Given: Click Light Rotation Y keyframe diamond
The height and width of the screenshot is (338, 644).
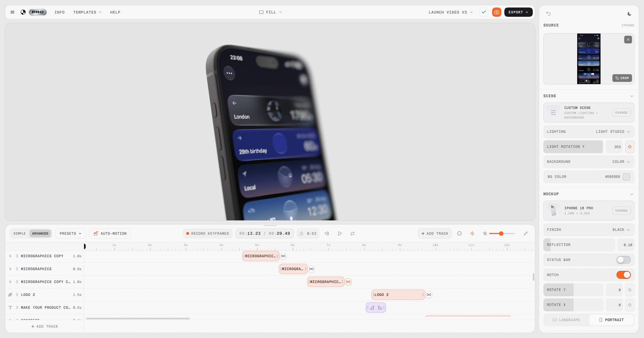Looking at the screenshot, I should (x=630, y=147).
